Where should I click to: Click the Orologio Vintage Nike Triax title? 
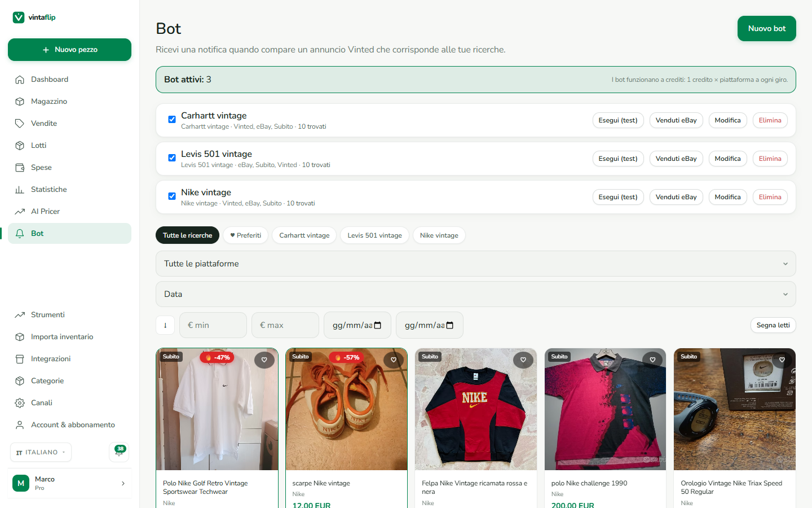(731, 488)
